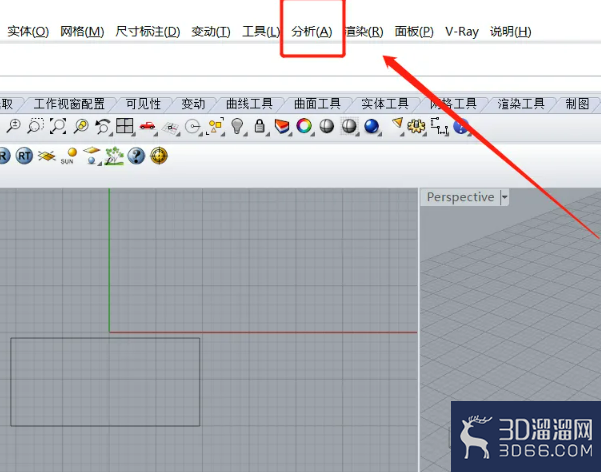601x472 pixels.
Task: Click the second gray sphere with dotted frame
Action: [x=349, y=126]
